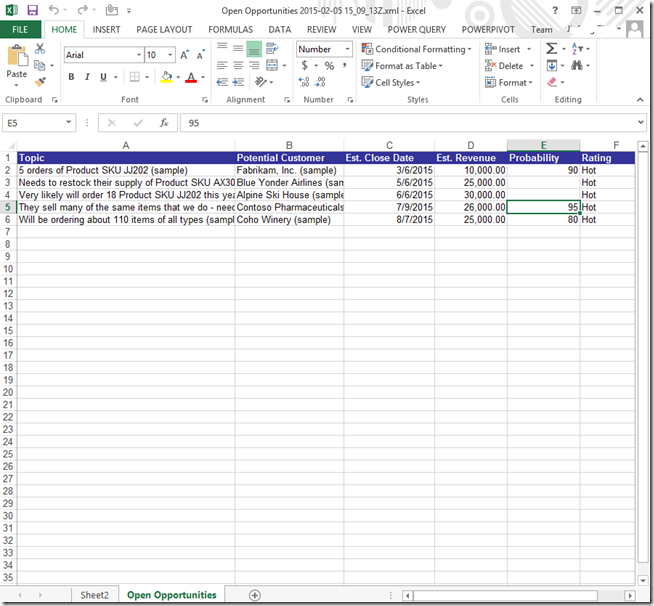The image size is (654, 606).
Task: Toggle Bold formatting
Action: click(x=71, y=77)
